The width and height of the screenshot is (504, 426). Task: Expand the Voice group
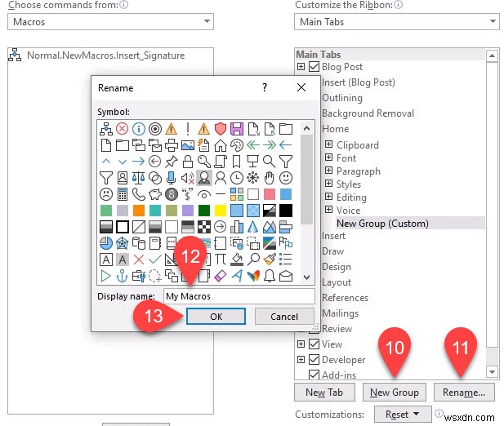[328, 210]
